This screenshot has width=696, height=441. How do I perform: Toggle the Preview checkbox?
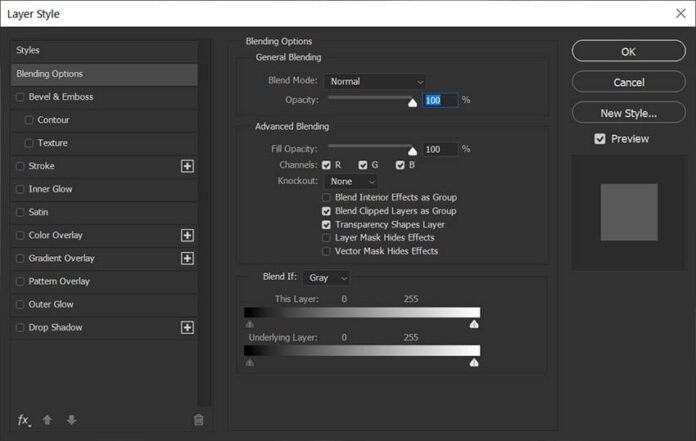pos(600,139)
